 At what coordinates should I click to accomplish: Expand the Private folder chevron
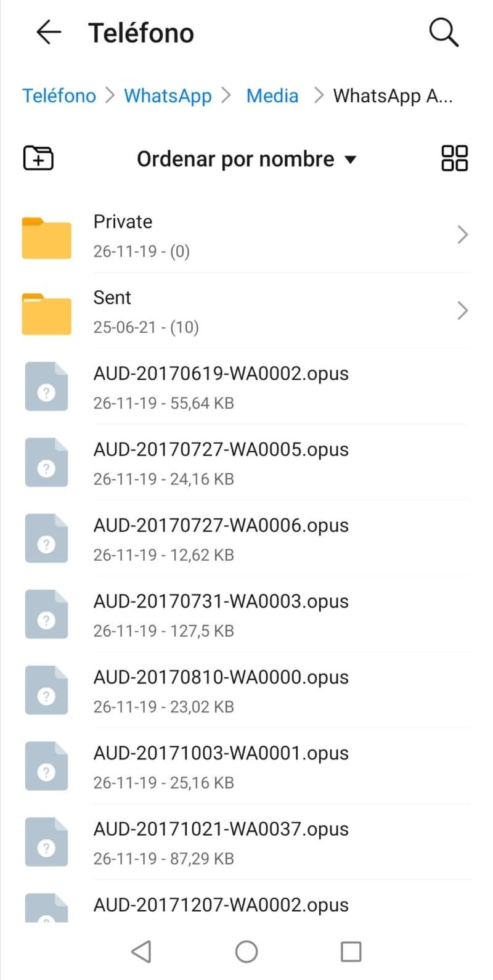(462, 235)
